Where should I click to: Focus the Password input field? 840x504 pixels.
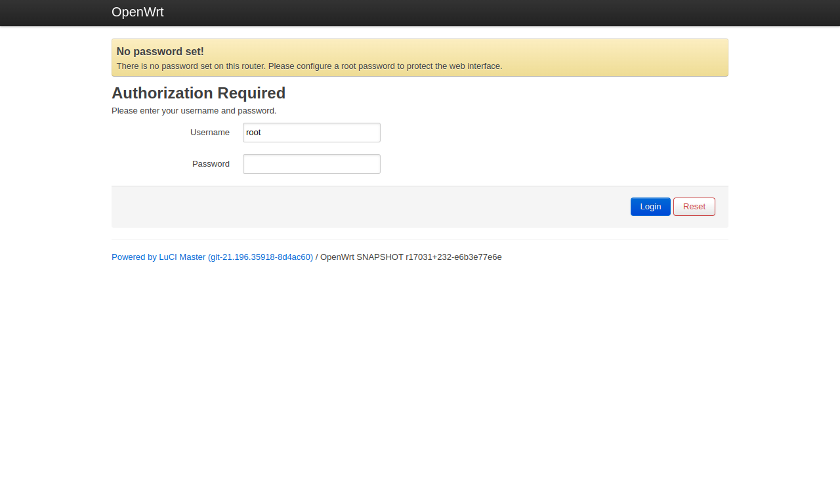tap(312, 164)
